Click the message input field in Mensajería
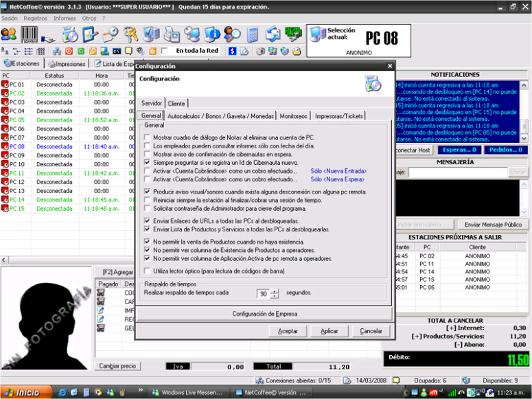The image size is (532, 399). (458, 172)
